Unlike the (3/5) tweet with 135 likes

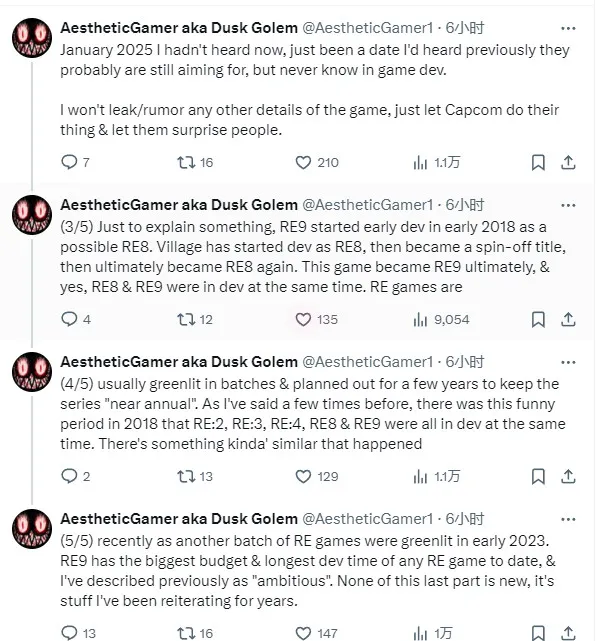(303, 319)
